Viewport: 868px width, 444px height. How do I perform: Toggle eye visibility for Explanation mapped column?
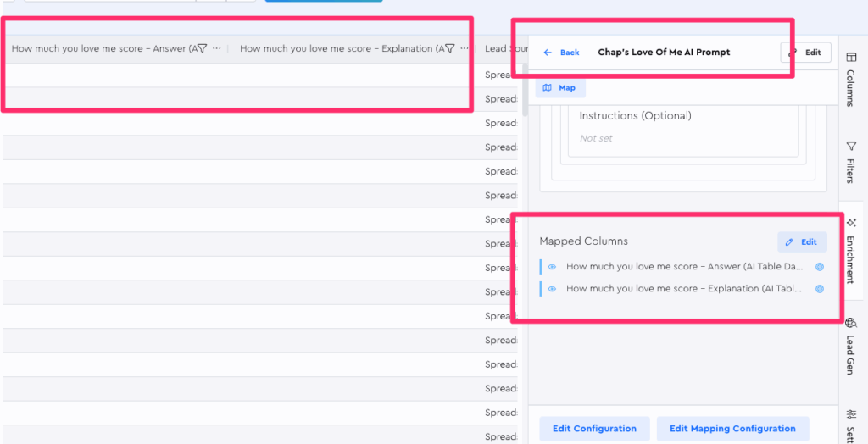click(x=552, y=289)
